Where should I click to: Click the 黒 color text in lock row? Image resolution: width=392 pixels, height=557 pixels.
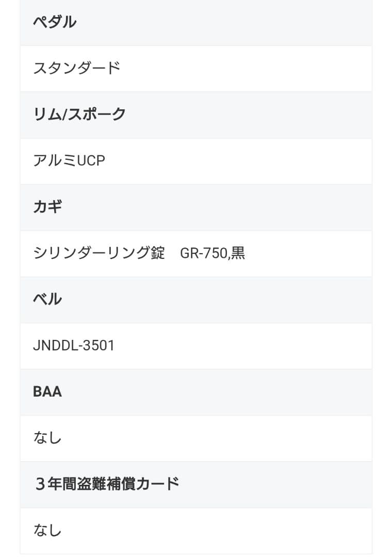click(238, 253)
